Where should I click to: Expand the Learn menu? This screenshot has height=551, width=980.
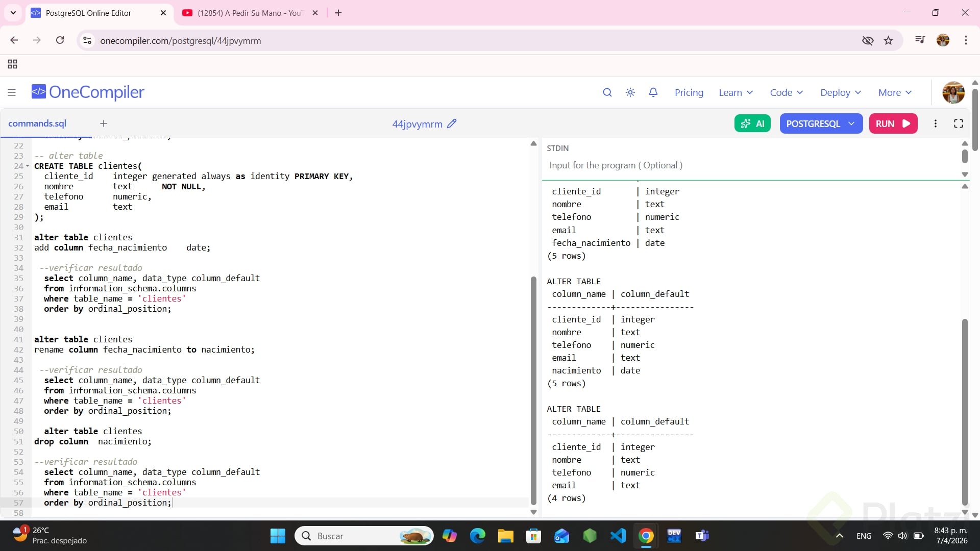736,92
